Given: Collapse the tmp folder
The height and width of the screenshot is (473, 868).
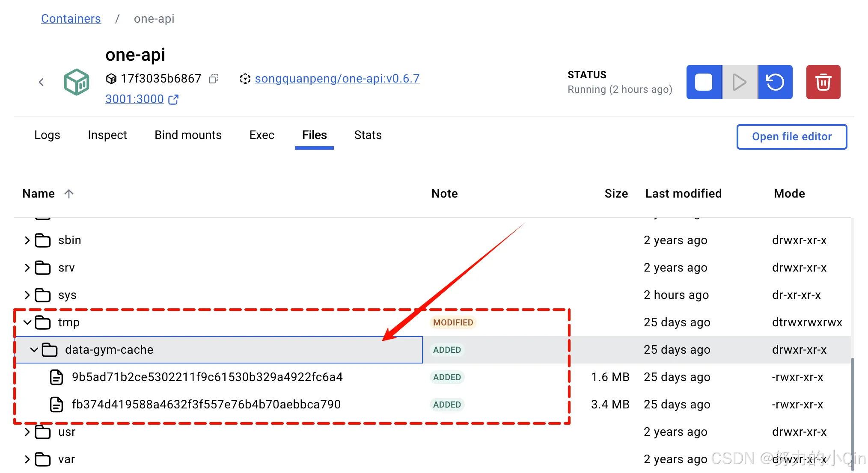Looking at the screenshot, I should pyautogui.click(x=27, y=322).
